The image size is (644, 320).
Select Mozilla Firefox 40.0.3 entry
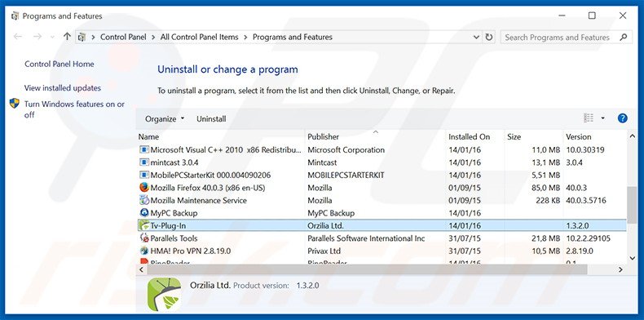pos(208,188)
